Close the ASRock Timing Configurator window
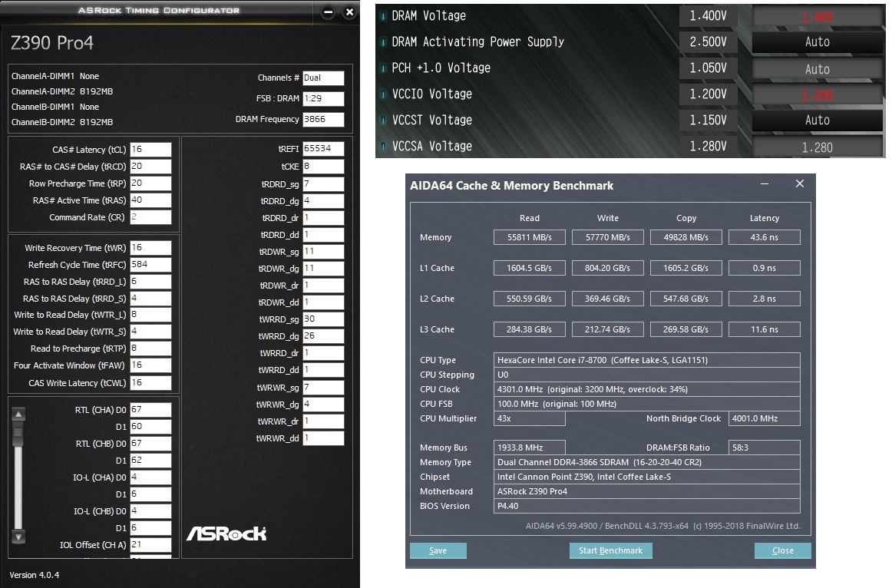The width and height of the screenshot is (892, 588). click(349, 12)
